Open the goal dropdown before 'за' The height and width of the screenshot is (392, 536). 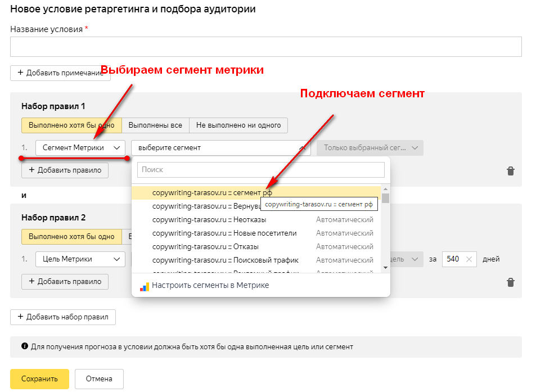[407, 259]
